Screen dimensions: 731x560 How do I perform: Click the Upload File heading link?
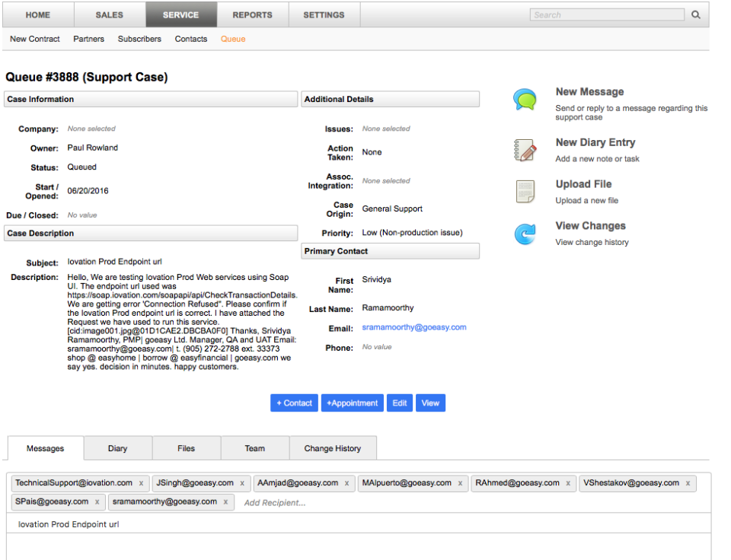point(583,184)
